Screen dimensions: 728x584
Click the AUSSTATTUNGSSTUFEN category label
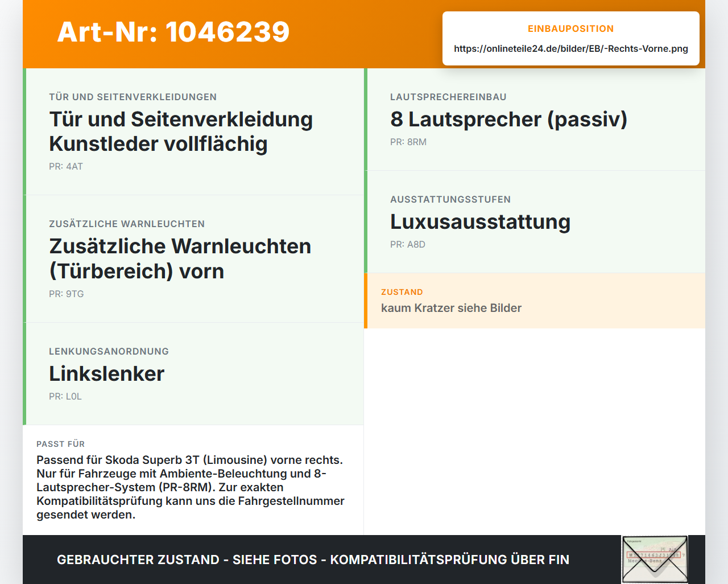(x=450, y=199)
